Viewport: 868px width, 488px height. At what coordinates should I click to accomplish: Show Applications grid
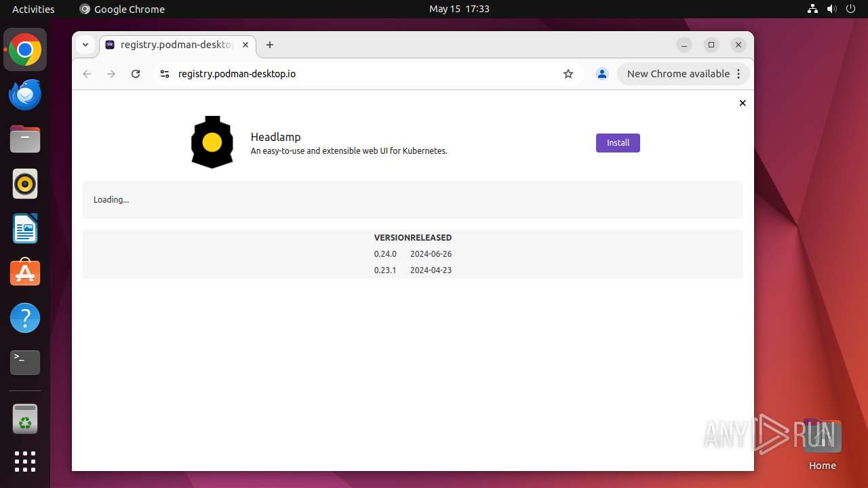click(25, 462)
